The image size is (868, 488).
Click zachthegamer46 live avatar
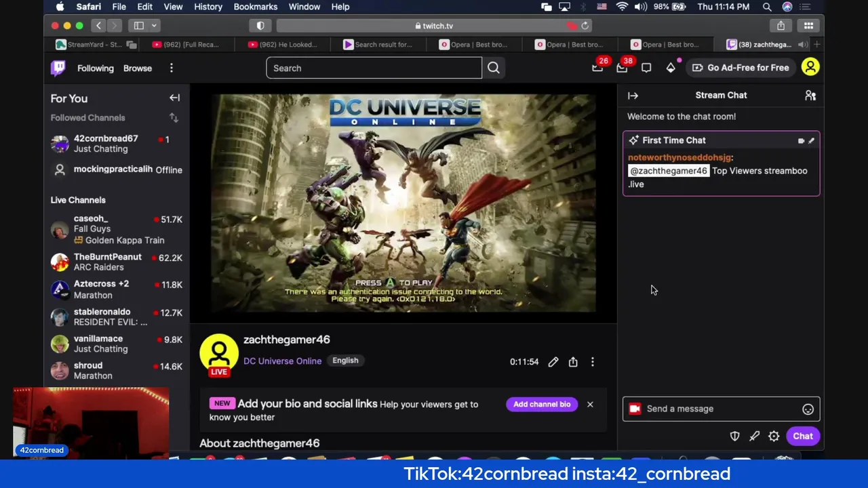219,354
